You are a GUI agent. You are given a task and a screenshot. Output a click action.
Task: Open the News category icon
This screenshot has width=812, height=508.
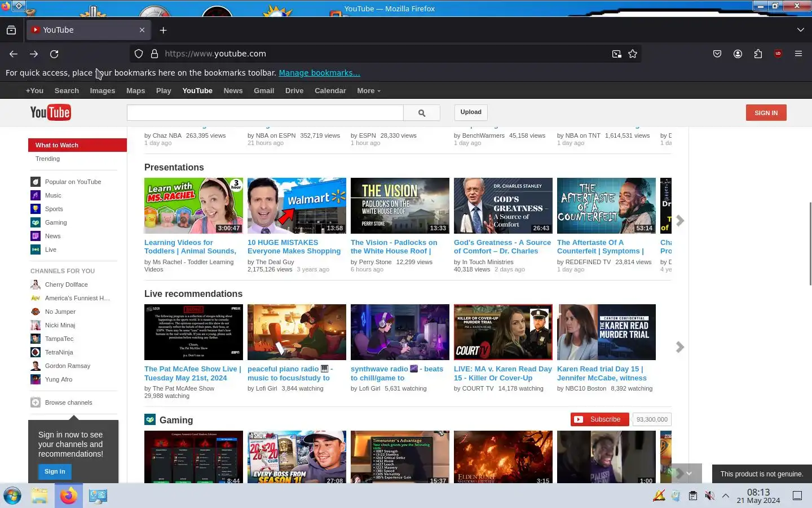pos(36,236)
